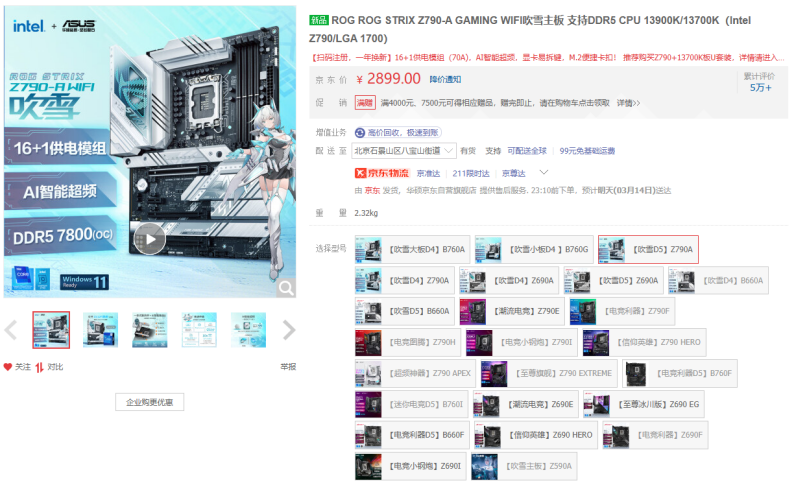Select the first product thumbnail
The height and width of the screenshot is (484, 794).
(51, 330)
